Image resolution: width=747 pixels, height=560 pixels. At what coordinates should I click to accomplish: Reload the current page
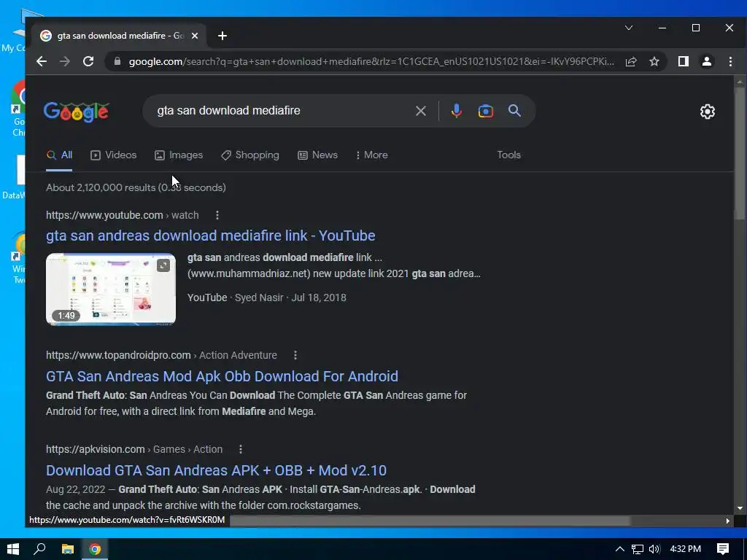tap(88, 61)
